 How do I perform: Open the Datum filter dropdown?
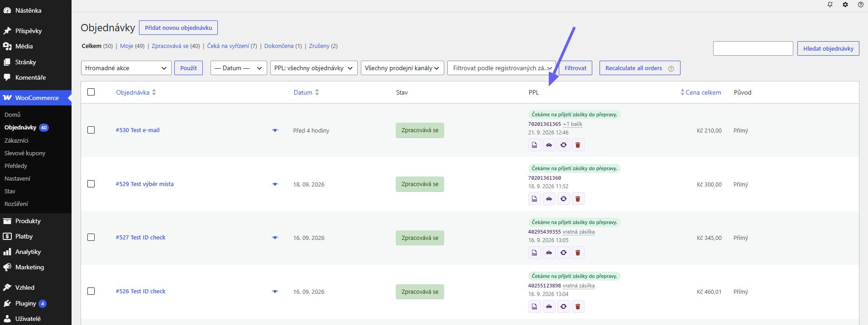coord(239,68)
